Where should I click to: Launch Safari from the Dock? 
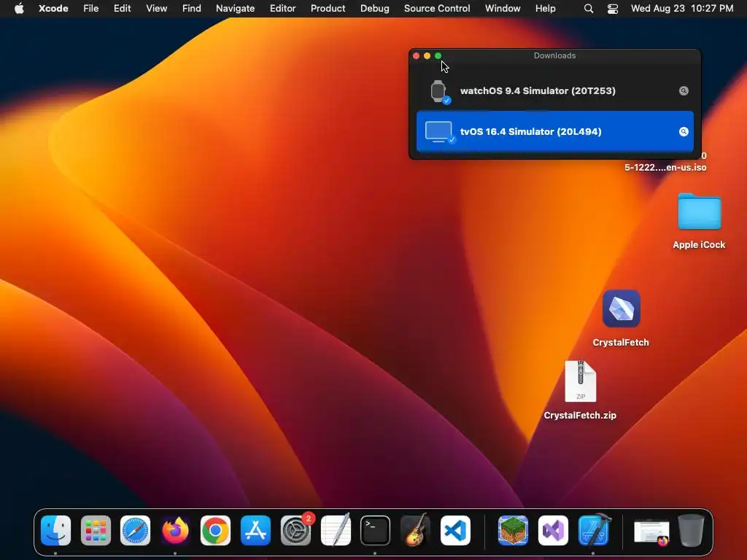click(x=135, y=530)
